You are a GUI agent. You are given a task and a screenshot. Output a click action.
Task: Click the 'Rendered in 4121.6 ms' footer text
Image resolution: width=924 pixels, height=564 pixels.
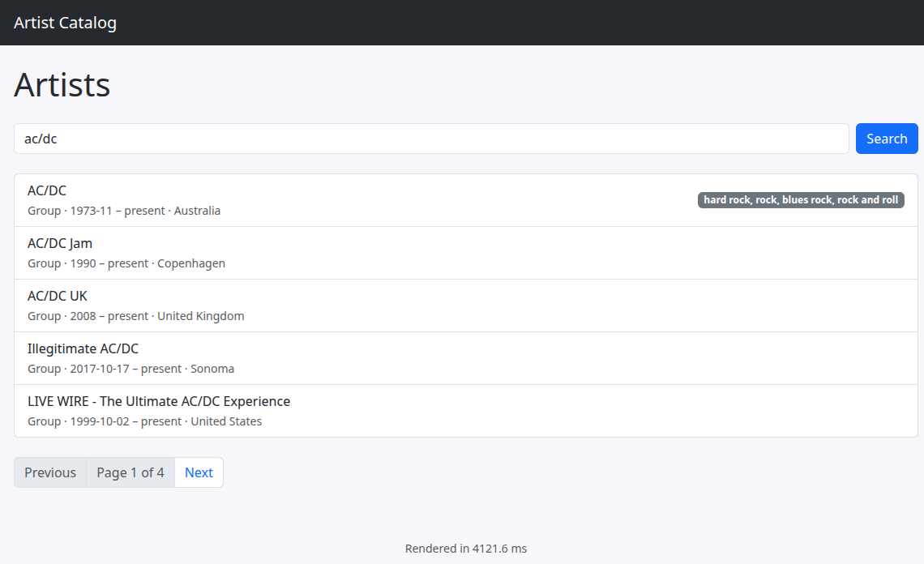pyautogui.click(x=465, y=548)
